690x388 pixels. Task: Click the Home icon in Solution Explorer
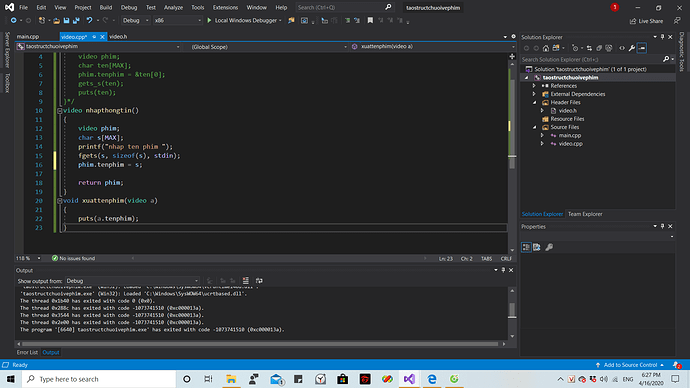coord(546,48)
